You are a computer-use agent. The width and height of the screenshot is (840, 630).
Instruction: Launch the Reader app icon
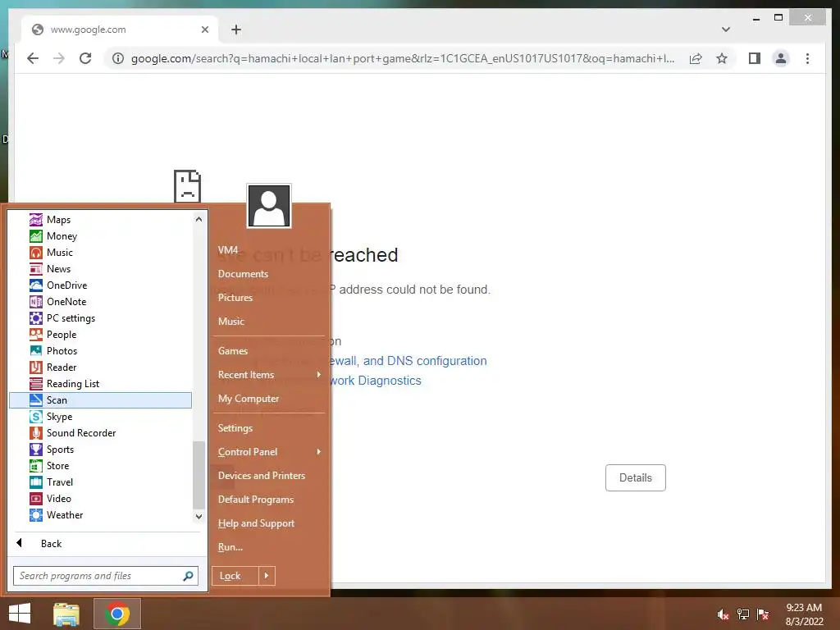[36, 367]
